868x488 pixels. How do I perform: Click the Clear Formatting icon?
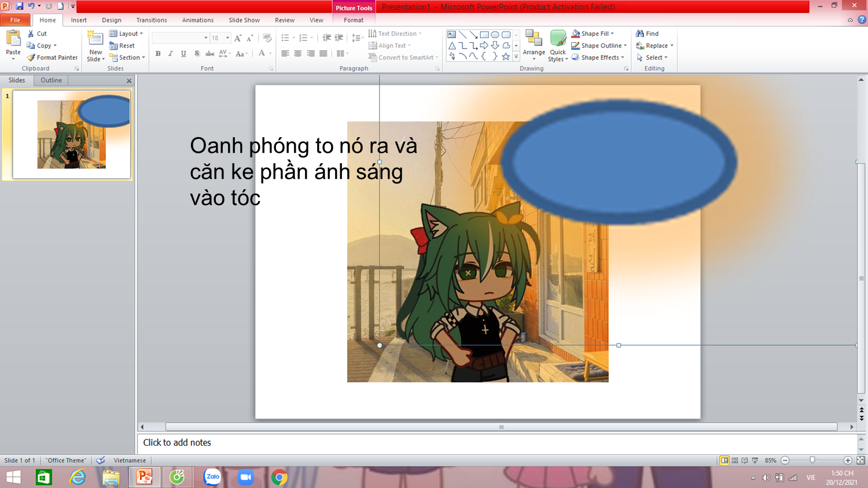click(x=267, y=38)
